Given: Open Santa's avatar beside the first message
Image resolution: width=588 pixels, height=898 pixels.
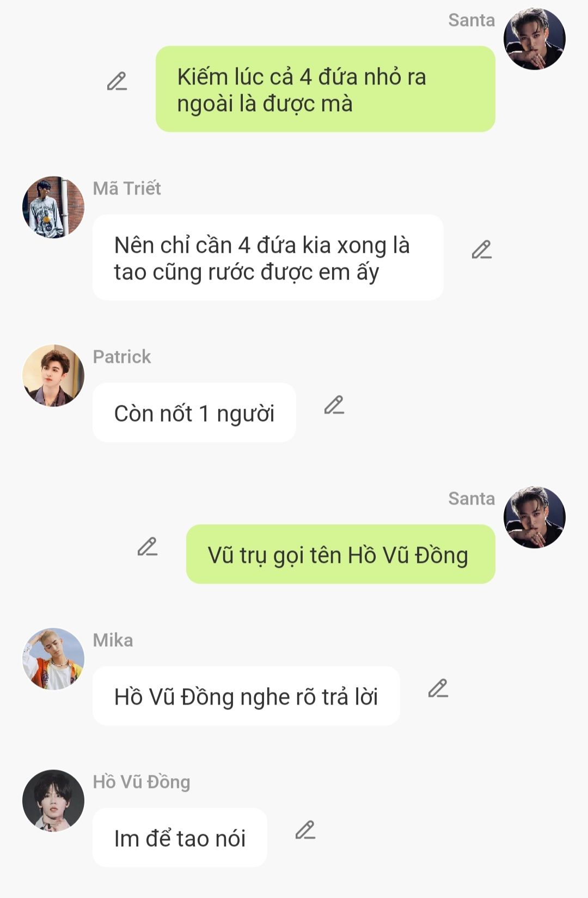Looking at the screenshot, I should [535, 39].
